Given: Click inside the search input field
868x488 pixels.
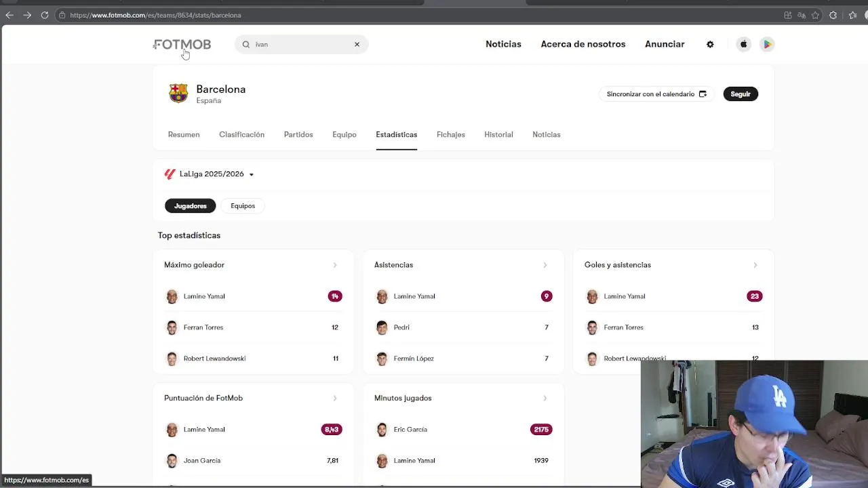Looking at the screenshot, I should (302, 44).
